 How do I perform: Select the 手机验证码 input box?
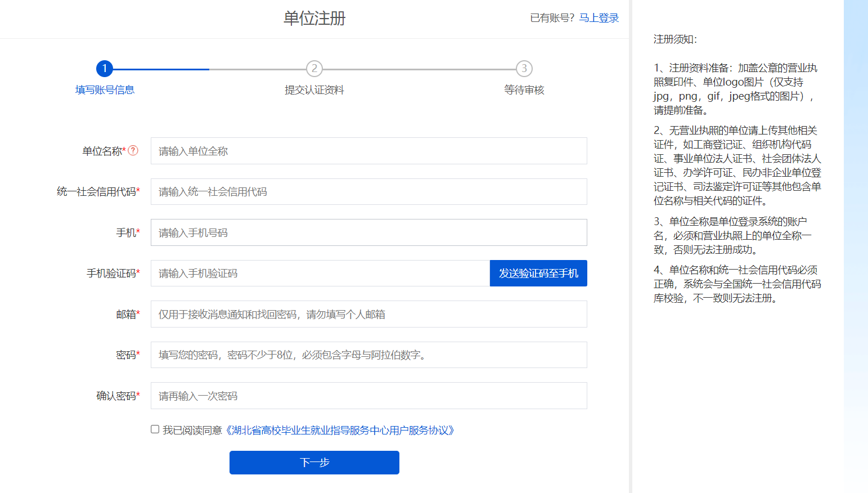pos(320,274)
